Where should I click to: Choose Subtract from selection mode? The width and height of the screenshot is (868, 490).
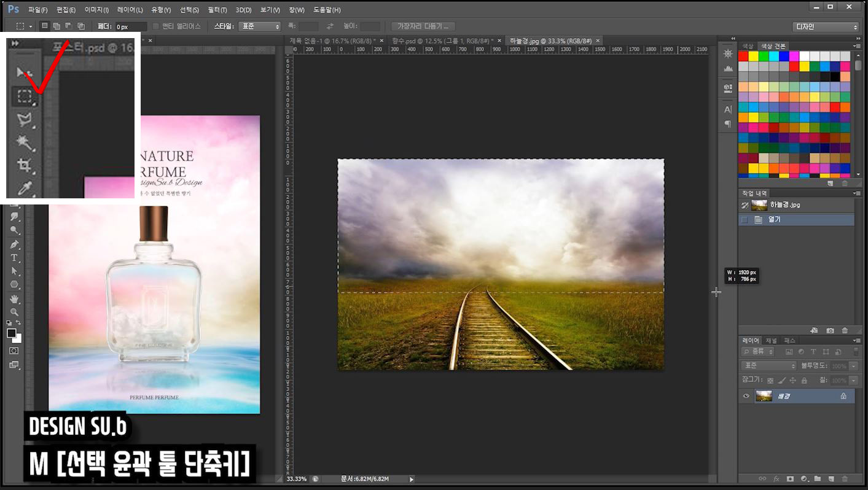[69, 26]
